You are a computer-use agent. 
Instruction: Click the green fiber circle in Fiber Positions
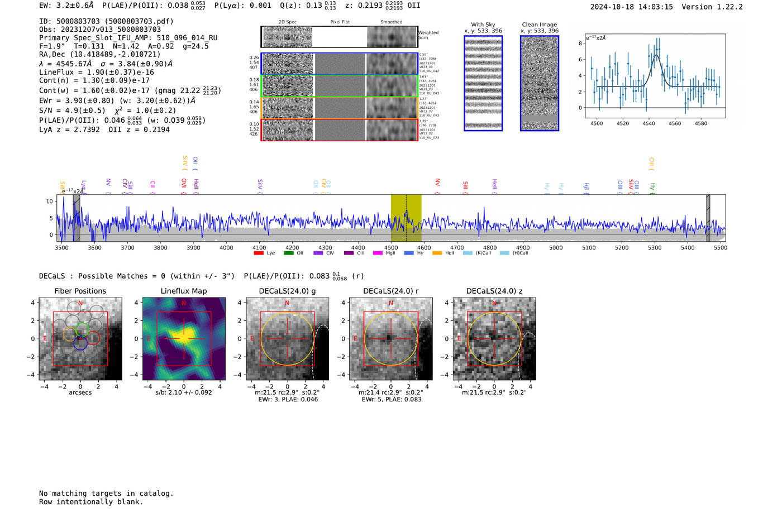point(82,329)
